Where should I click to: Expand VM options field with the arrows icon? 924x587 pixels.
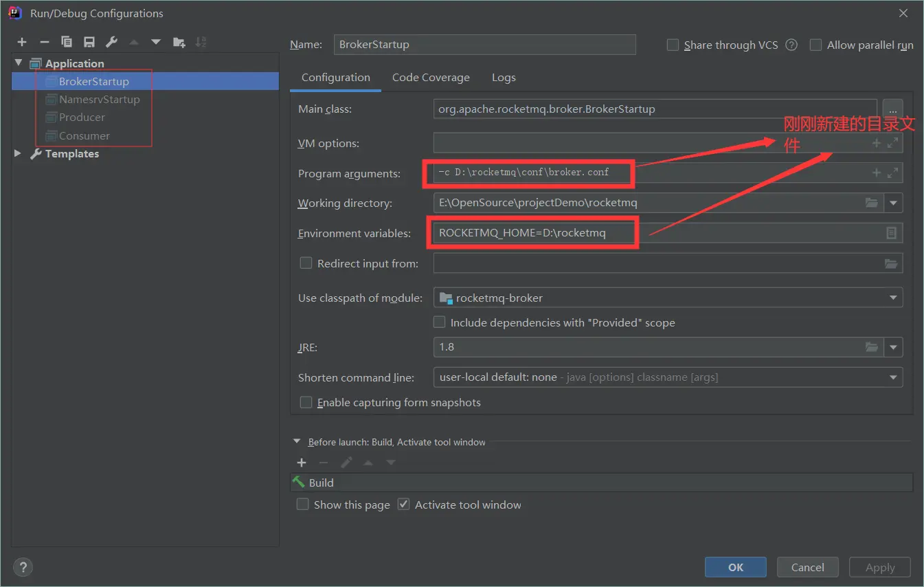pos(892,143)
